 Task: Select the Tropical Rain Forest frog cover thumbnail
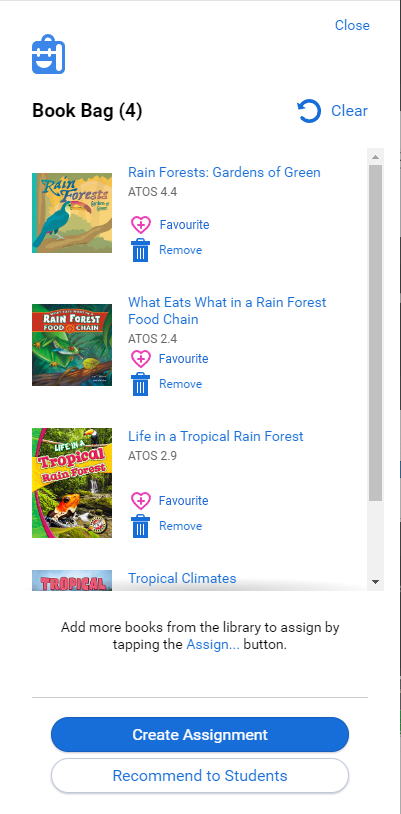72,483
